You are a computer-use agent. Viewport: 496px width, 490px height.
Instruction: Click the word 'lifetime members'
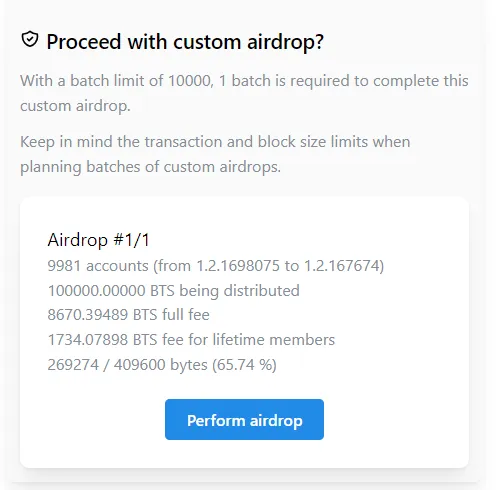tap(274, 340)
